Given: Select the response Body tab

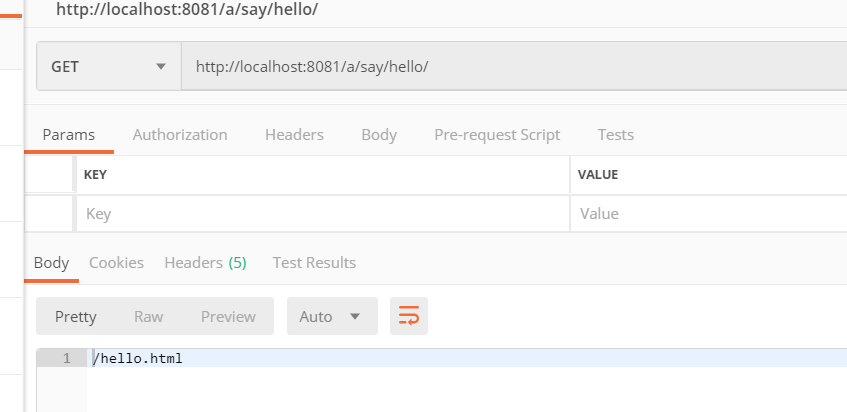Looking at the screenshot, I should (51, 263).
